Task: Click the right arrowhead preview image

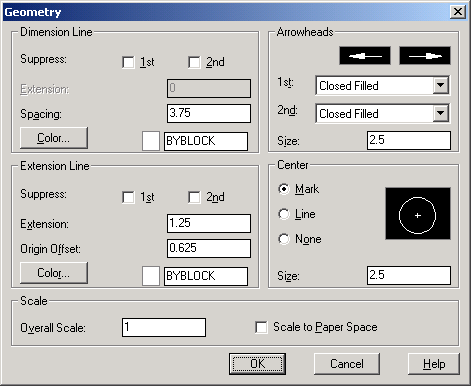Action: (425, 56)
